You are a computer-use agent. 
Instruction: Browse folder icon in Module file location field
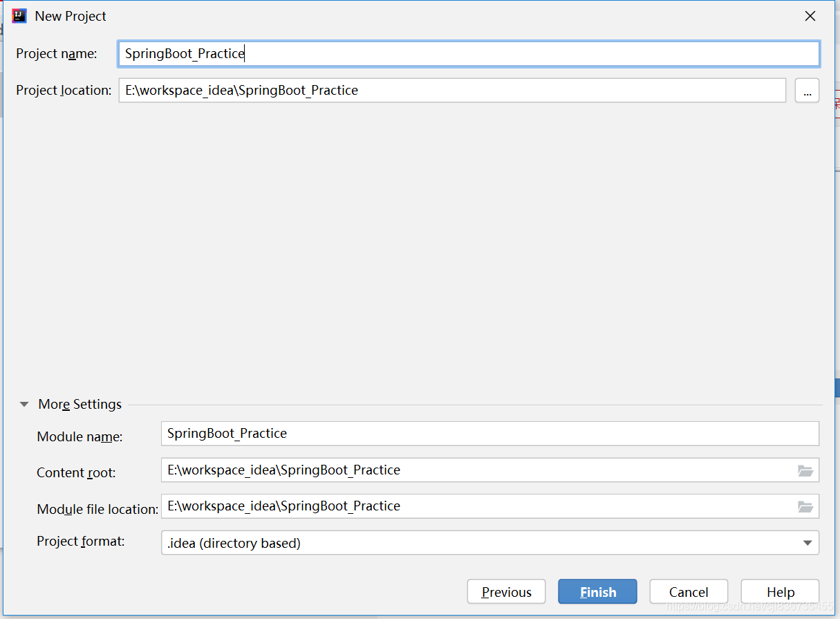pos(805,506)
